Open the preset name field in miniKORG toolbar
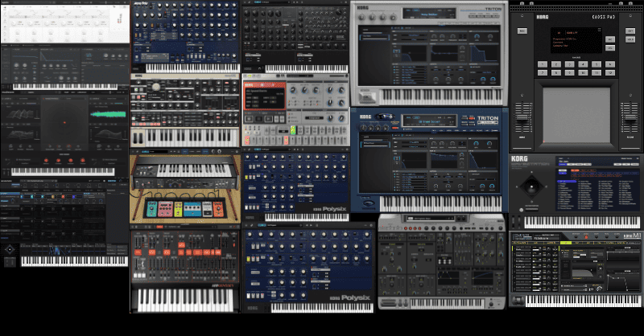Viewport: 644px width, 336px height. [155, 151]
